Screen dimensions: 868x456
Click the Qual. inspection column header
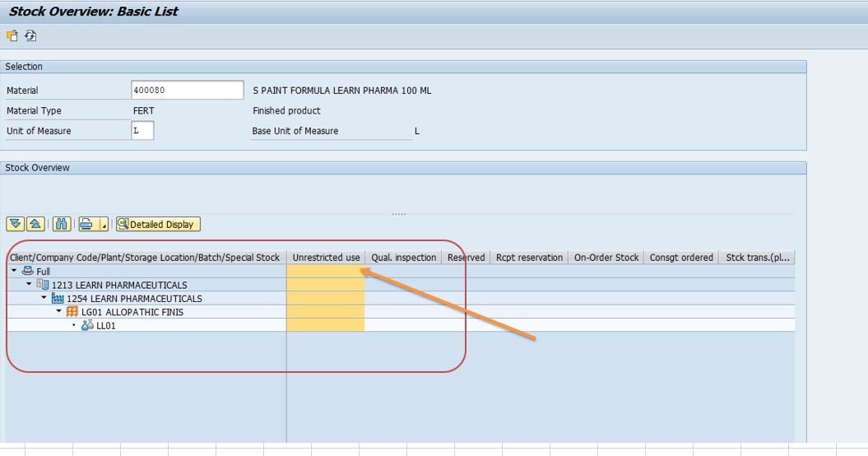(x=403, y=257)
